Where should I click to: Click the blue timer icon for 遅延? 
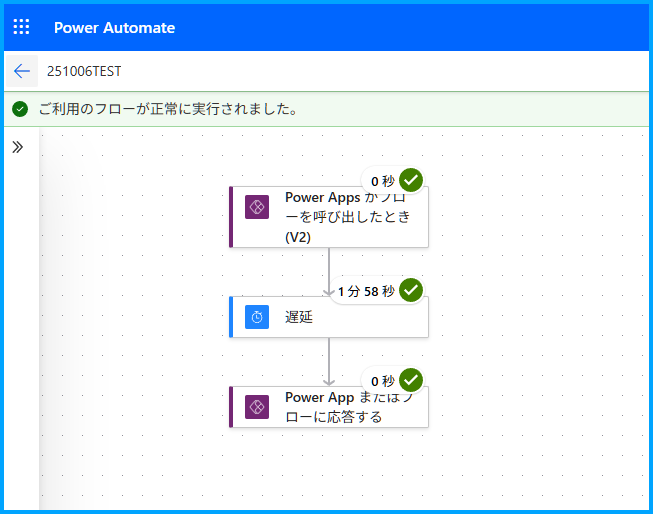(257, 317)
